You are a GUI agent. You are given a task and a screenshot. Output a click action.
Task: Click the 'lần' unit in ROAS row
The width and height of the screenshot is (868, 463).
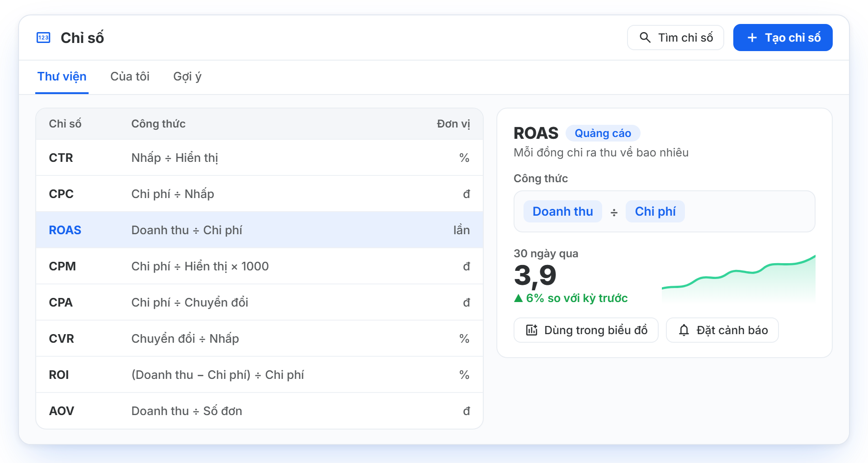(x=462, y=230)
